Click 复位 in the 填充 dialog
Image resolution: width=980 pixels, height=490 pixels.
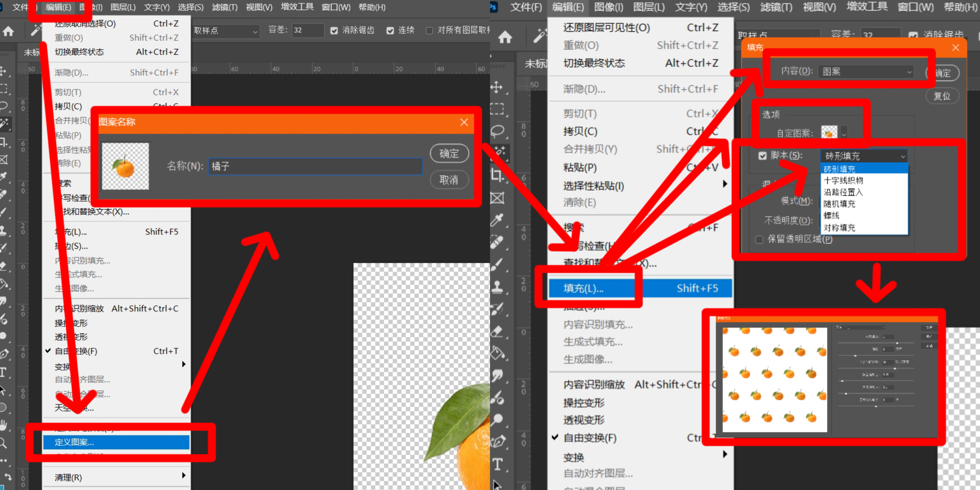(942, 96)
